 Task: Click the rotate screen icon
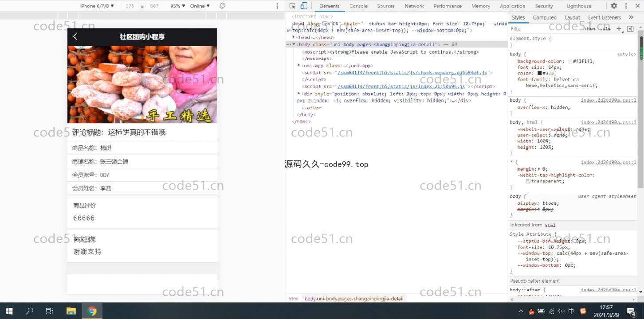(x=222, y=6)
